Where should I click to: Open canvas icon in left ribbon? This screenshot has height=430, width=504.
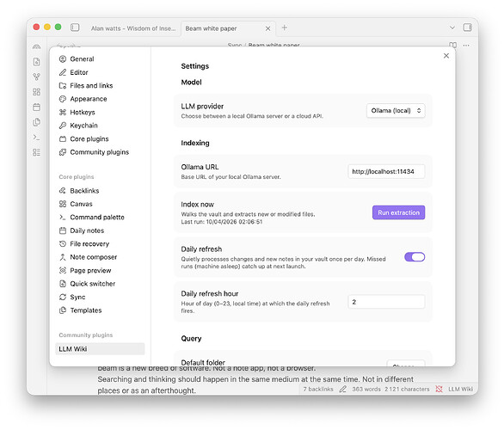[x=37, y=92]
